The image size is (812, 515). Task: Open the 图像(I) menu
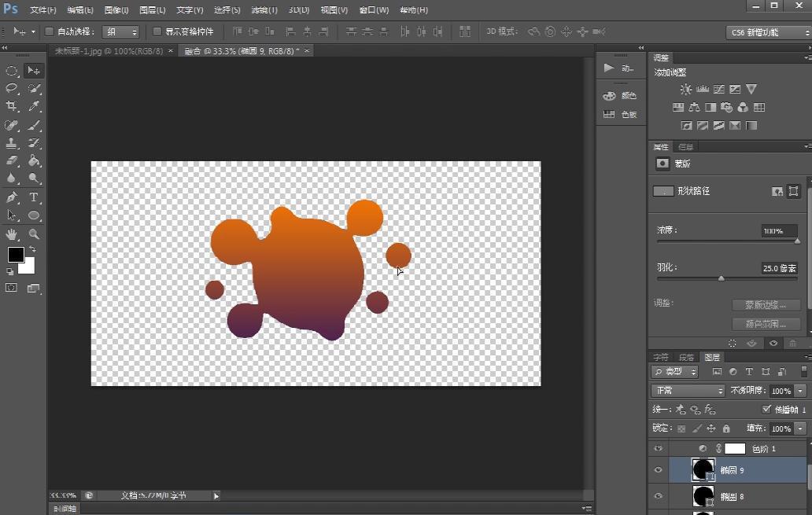pos(116,10)
